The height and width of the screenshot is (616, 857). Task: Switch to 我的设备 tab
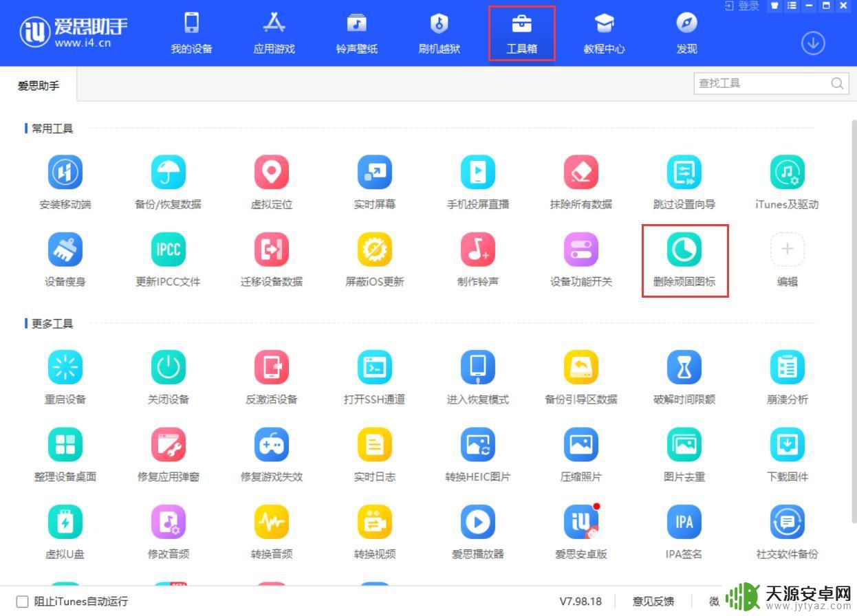192,33
